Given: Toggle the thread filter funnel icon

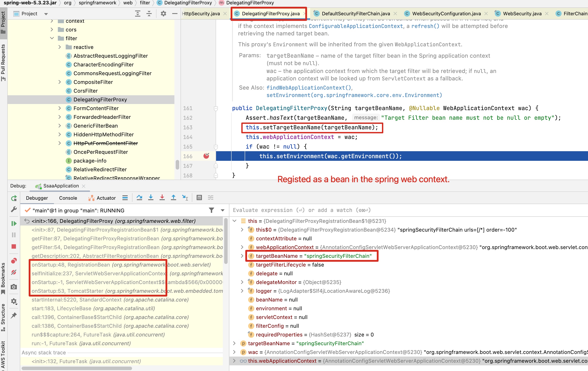Looking at the screenshot, I should tap(211, 210).
